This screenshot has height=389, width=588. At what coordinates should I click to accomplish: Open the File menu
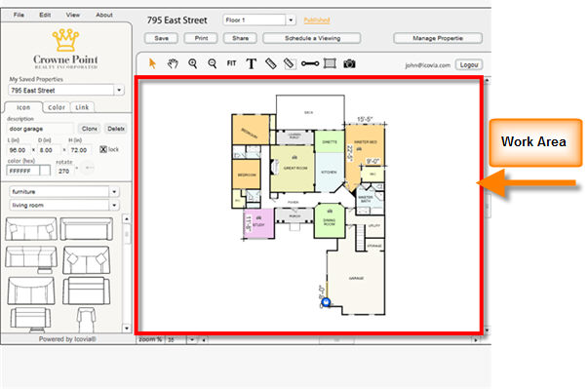(x=19, y=15)
